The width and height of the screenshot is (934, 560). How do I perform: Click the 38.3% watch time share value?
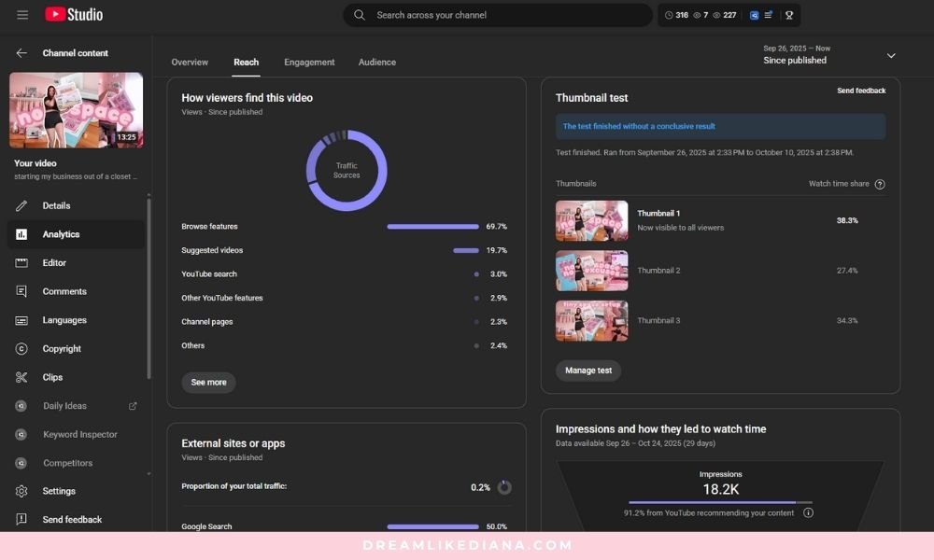[847, 220]
